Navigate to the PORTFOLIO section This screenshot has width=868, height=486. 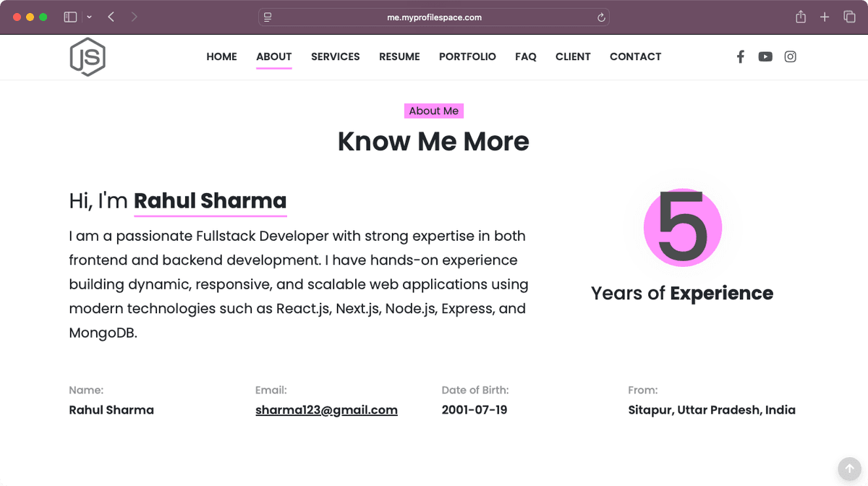click(467, 56)
